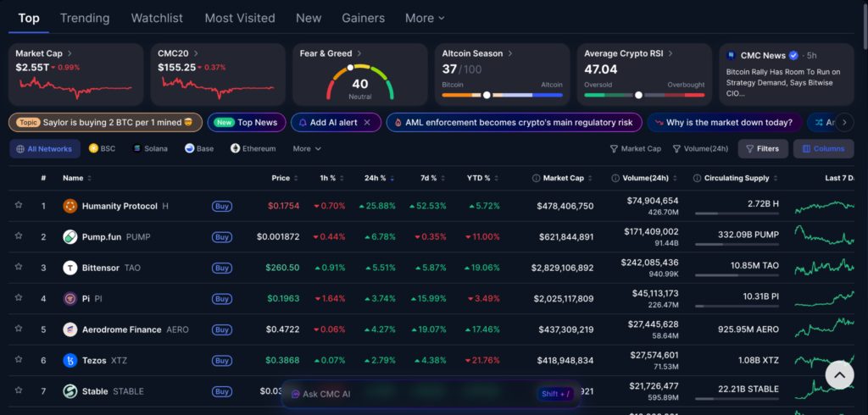Toggle watchlist star for Stable
The height and width of the screenshot is (415, 868).
(18, 391)
